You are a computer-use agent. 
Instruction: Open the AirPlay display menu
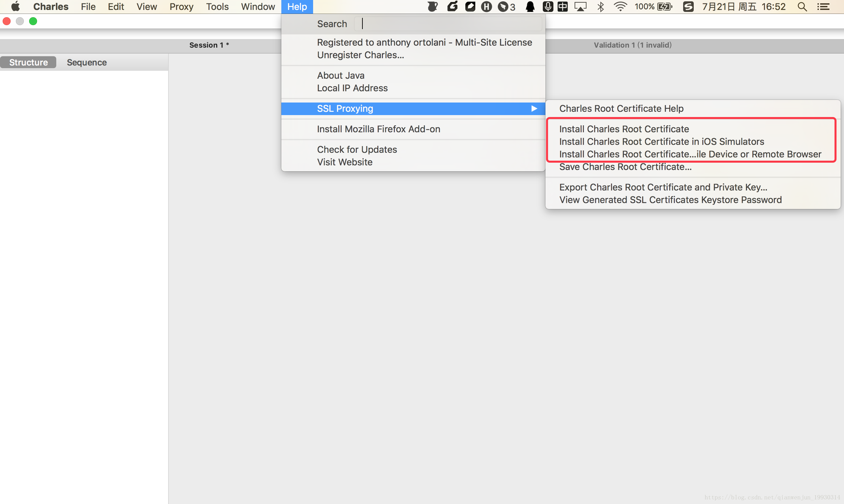580,7
